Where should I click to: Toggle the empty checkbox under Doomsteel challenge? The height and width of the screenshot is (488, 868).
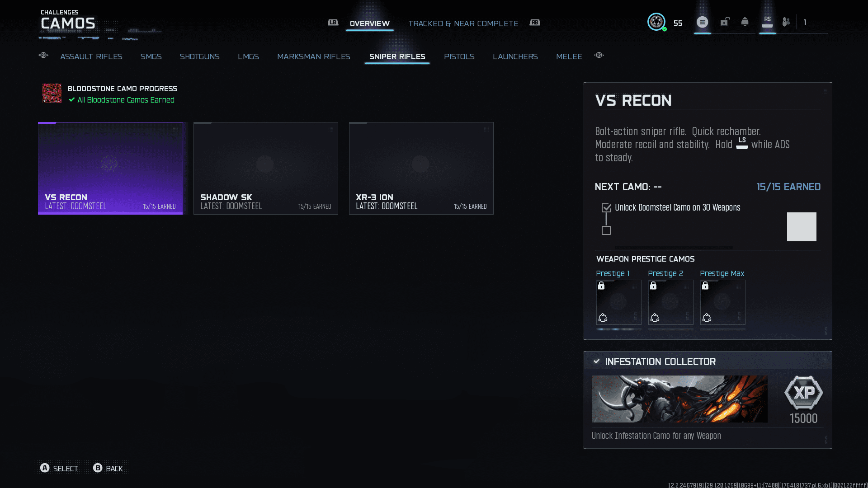point(606,231)
